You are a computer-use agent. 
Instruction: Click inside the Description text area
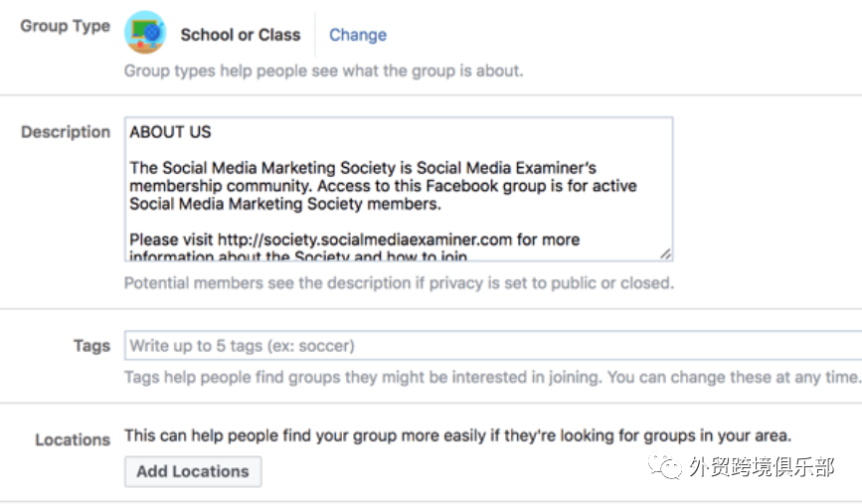tap(399, 189)
